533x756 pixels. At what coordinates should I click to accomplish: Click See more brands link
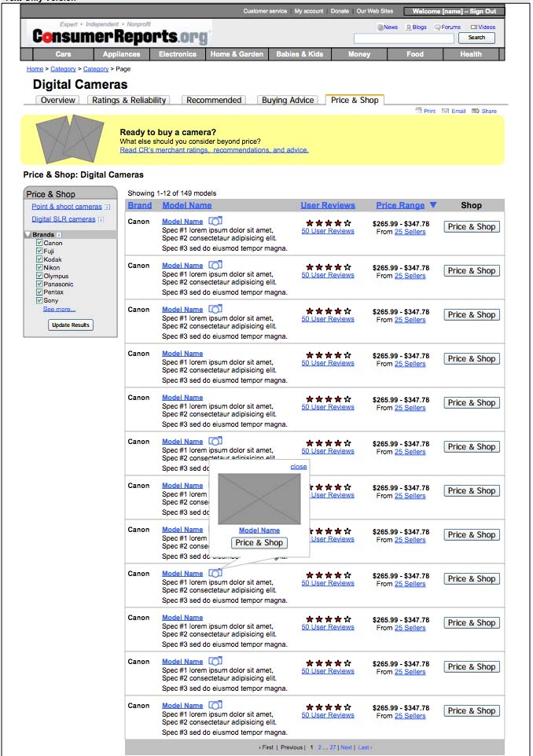pos(59,309)
